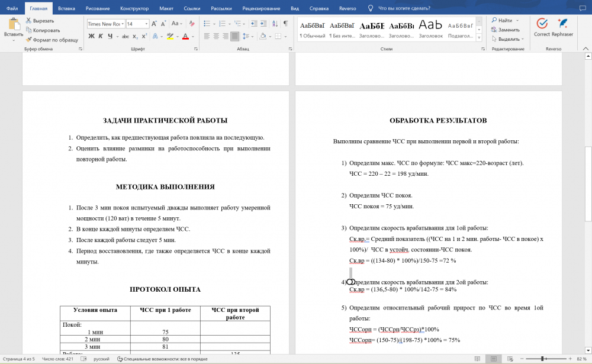
Task: Click the Заменить button
Action: 505,30
